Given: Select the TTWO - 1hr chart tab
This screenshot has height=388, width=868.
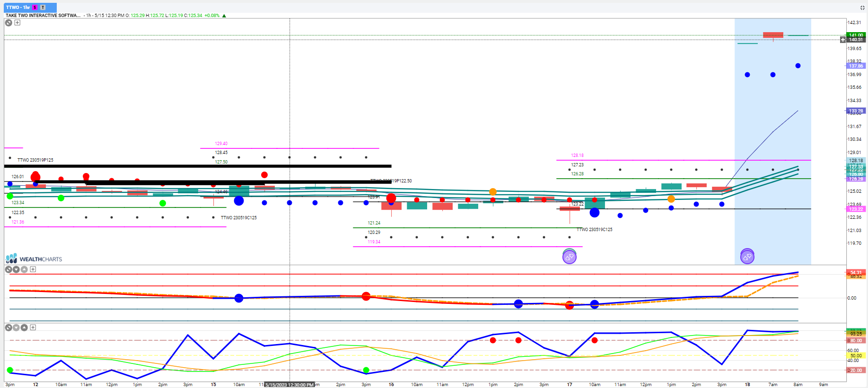Looking at the screenshot, I should pyautogui.click(x=30, y=8).
